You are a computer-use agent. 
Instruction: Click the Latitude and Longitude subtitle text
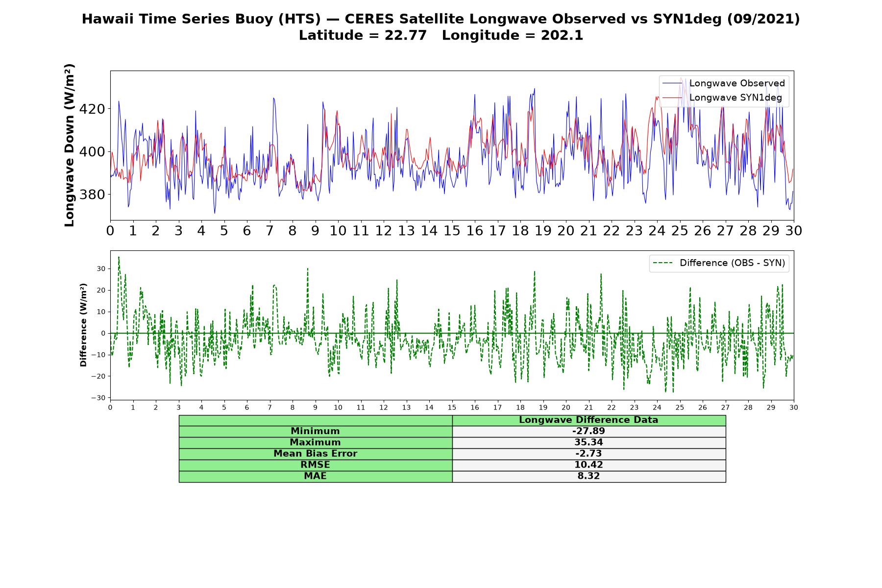441,36
